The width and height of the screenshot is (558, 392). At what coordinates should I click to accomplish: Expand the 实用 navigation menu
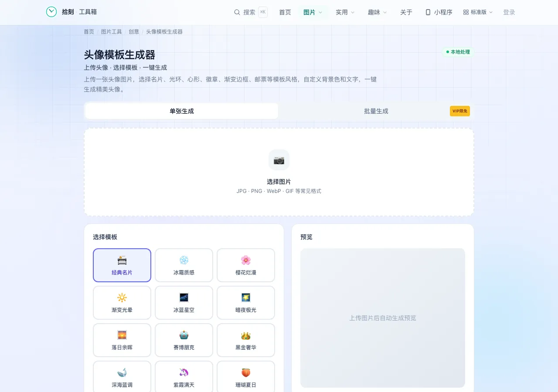click(x=345, y=12)
